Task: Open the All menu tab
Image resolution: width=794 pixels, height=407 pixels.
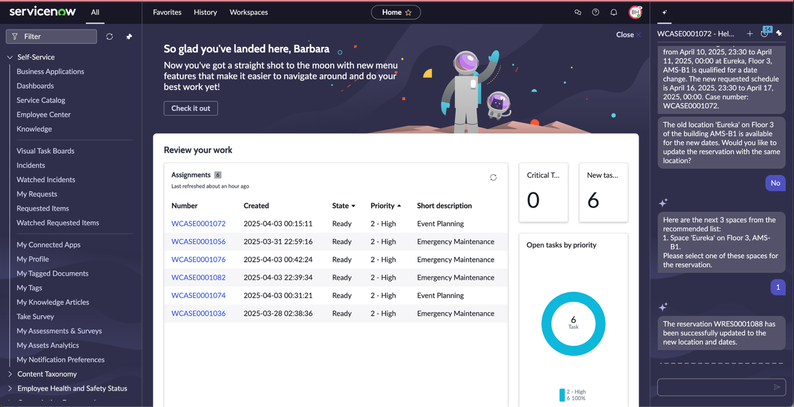Action: click(x=95, y=12)
